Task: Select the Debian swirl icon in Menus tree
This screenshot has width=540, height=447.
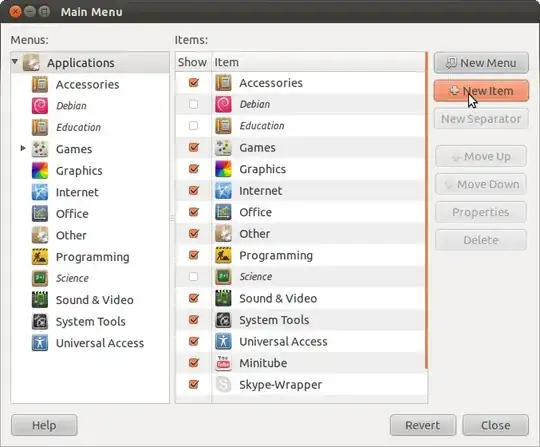Action: point(40,106)
